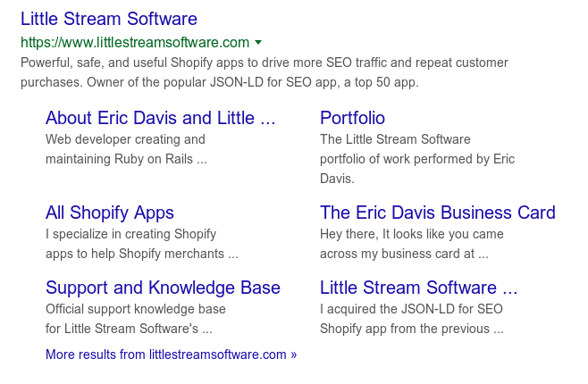Viewport: 588px width, 384px height.
Task: Click the snippet 'Powerful, safe, and useful Shopify apps'
Action: [134, 63]
